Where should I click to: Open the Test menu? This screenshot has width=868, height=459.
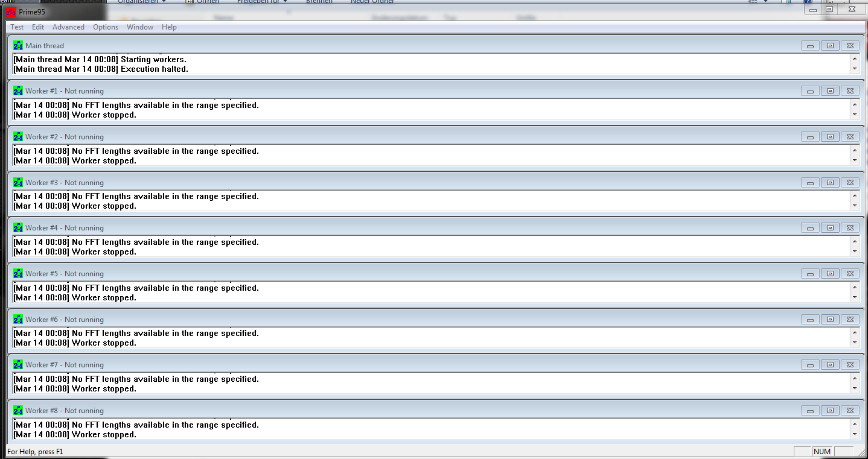[17, 27]
